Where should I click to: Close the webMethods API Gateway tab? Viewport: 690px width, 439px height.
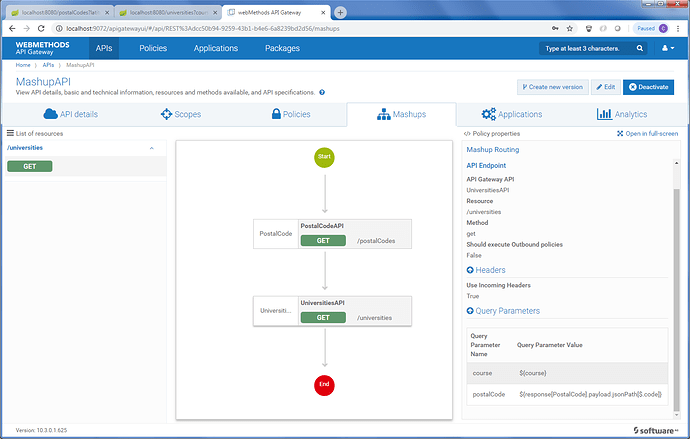pyautogui.click(x=323, y=13)
